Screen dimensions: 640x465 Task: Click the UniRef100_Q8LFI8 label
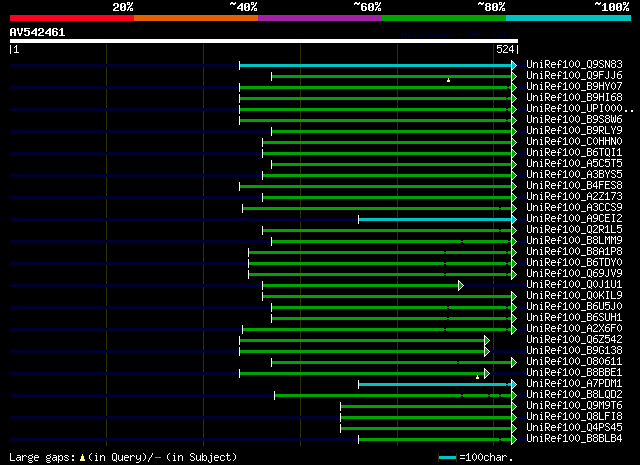pyautogui.click(x=574, y=417)
